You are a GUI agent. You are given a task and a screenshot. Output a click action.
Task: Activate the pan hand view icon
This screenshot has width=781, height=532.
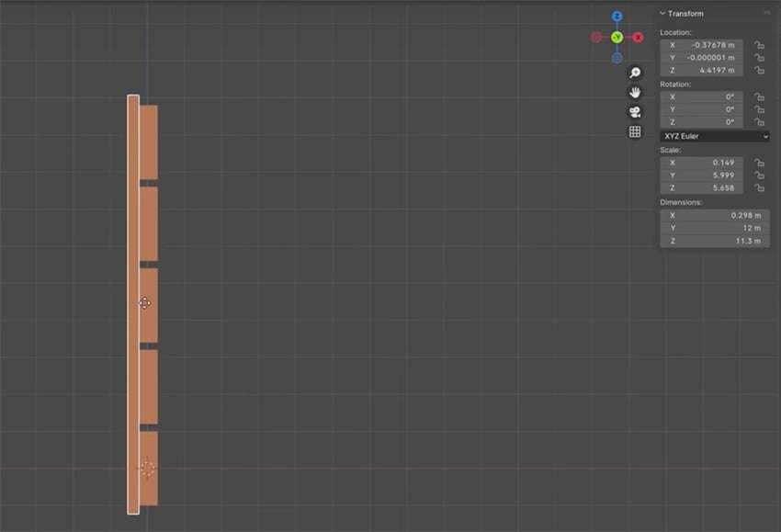click(x=635, y=93)
